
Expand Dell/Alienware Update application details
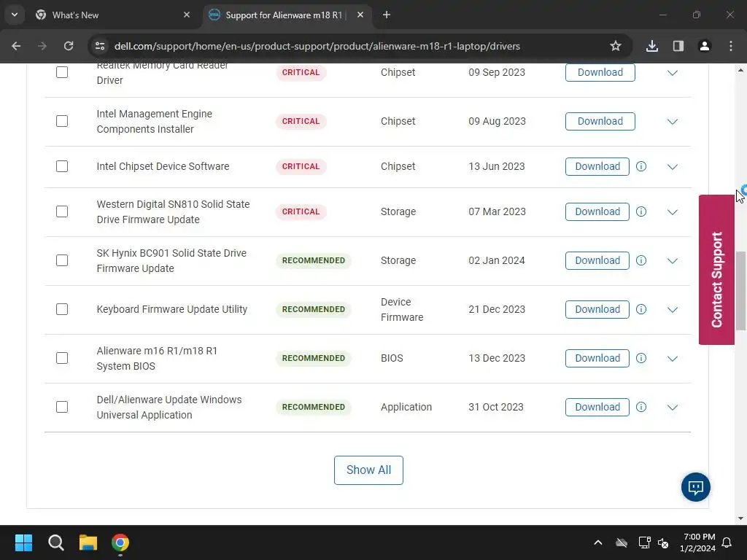pos(672,408)
